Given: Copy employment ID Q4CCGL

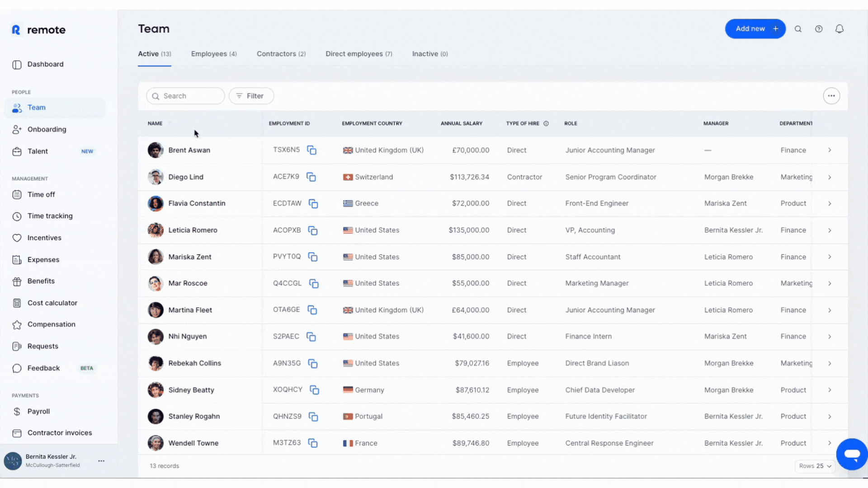Looking at the screenshot, I should click(x=314, y=283).
